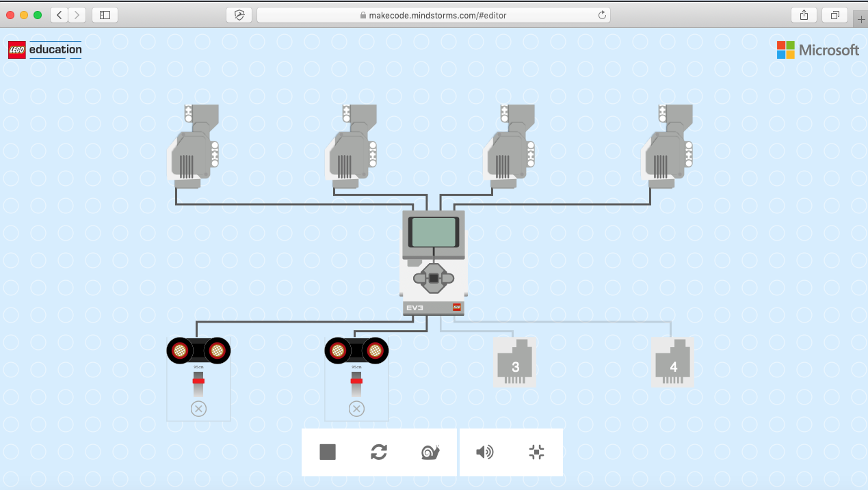Select the rightmost large motor
This screenshot has width=868, height=490.
pyautogui.click(x=667, y=146)
